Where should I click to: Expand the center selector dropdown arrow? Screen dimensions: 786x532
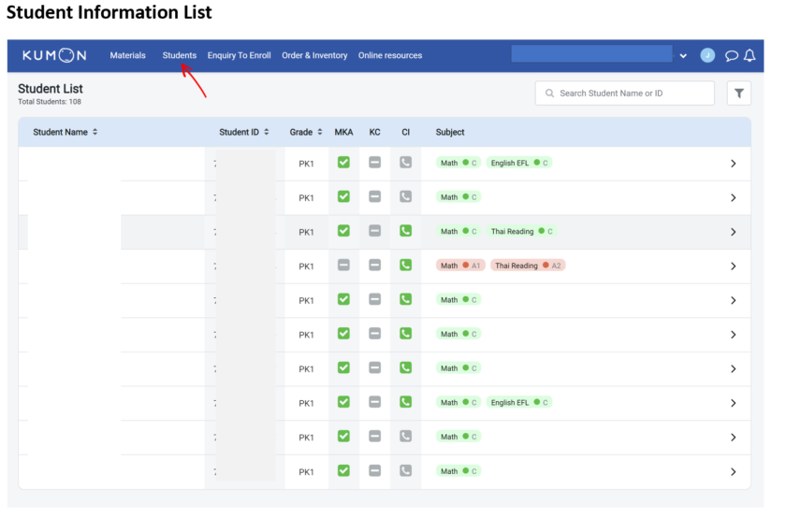[683, 56]
